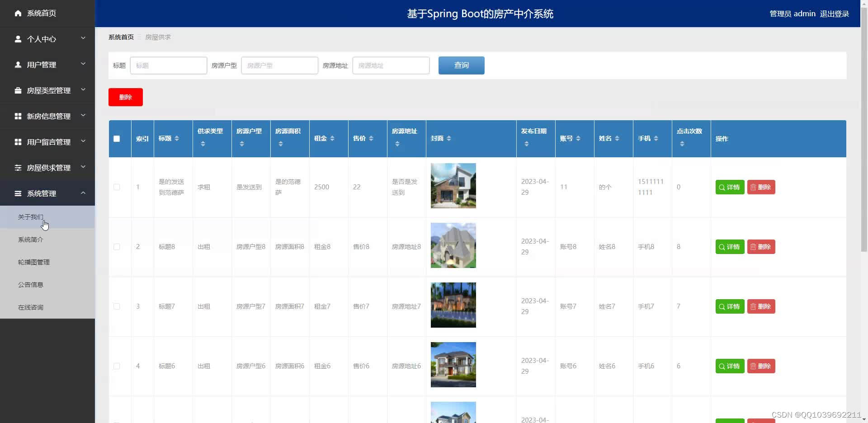868x423 pixels.
Task: Open 在线咨询 submenu item
Action: coord(47,307)
